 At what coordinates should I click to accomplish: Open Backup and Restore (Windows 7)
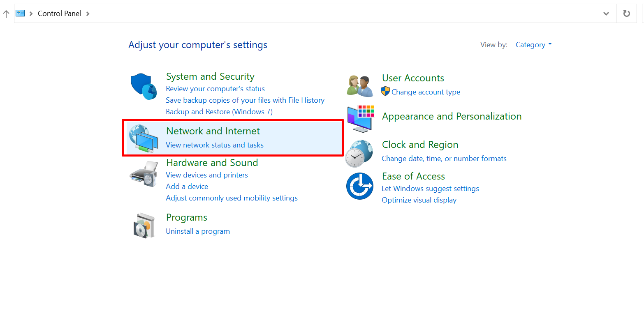(219, 112)
